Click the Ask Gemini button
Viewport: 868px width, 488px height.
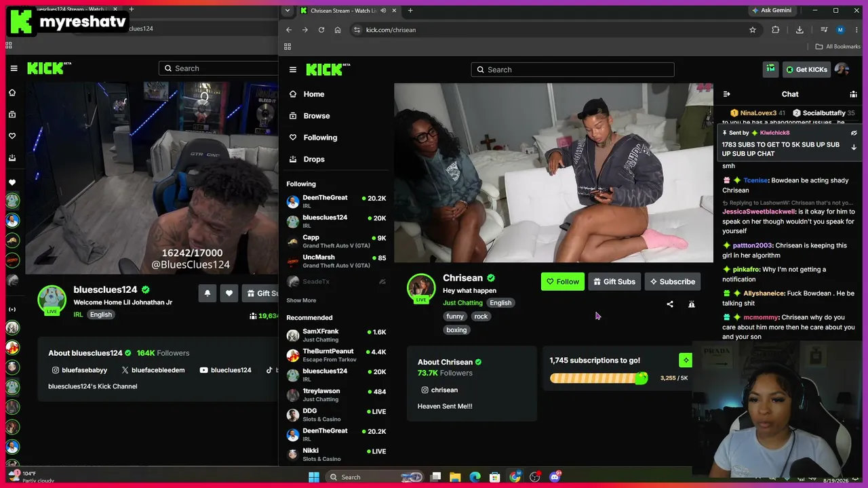coord(772,11)
